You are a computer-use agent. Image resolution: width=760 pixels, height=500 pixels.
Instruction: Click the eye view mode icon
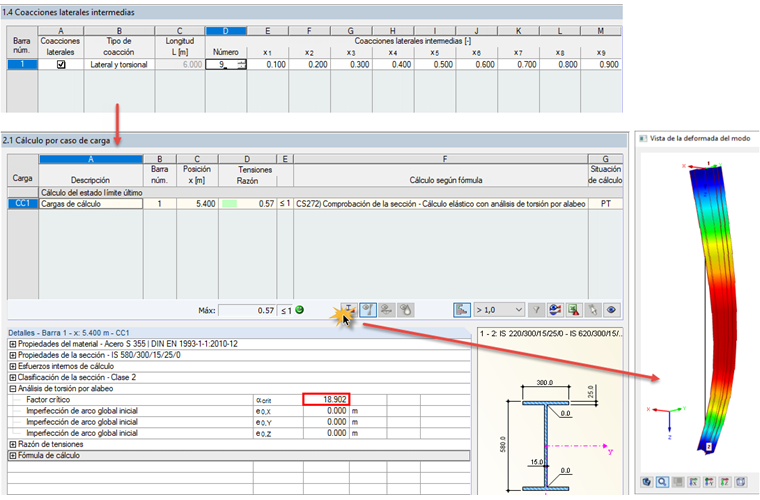tap(612, 310)
